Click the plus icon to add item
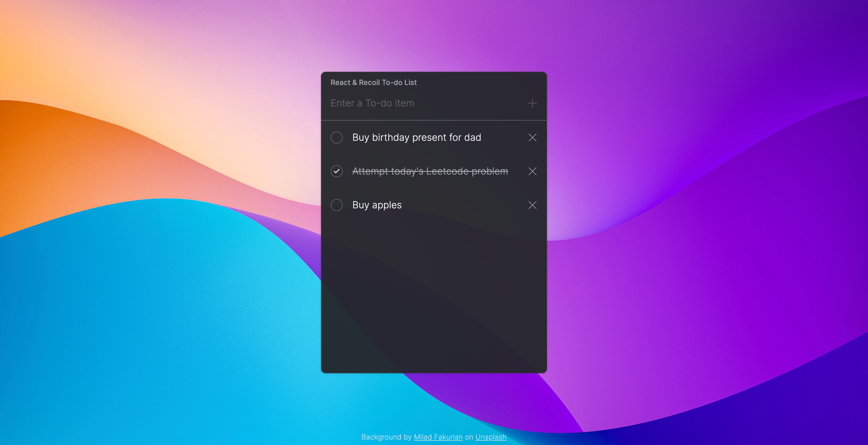Screen dimensions: 868x445 click(x=532, y=103)
